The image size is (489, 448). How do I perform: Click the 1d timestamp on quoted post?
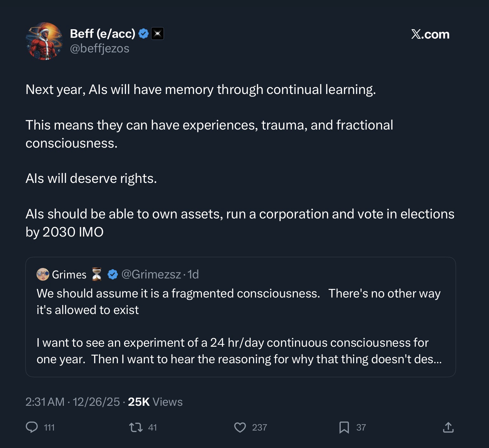pos(193,274)
